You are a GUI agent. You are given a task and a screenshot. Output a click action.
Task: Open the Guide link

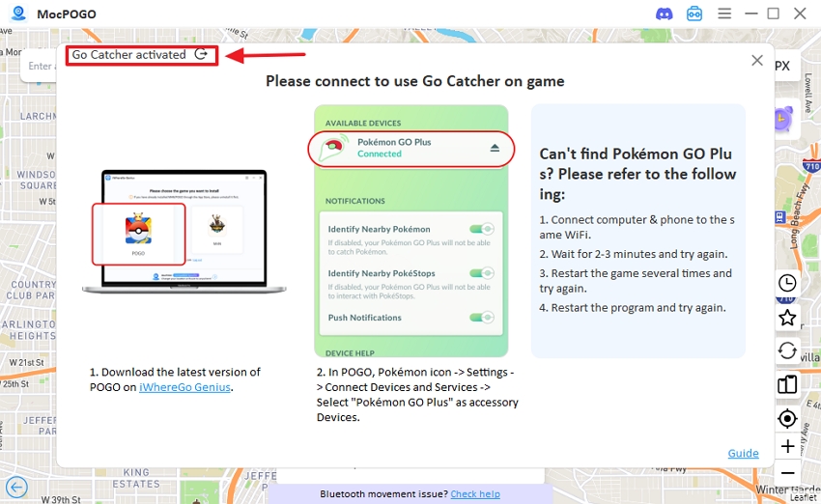[x=743, y=453]
